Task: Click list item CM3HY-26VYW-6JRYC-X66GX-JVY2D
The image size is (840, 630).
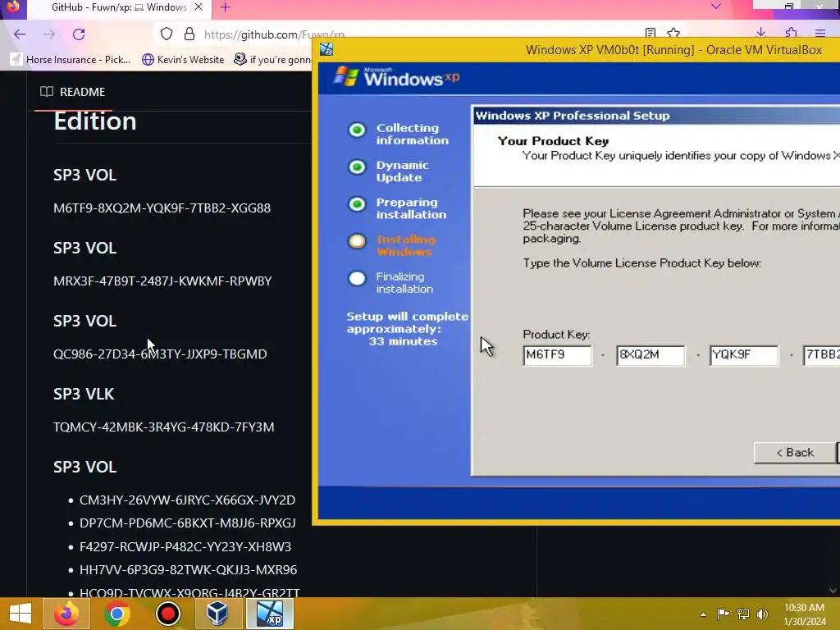Action: pos(187,500)
